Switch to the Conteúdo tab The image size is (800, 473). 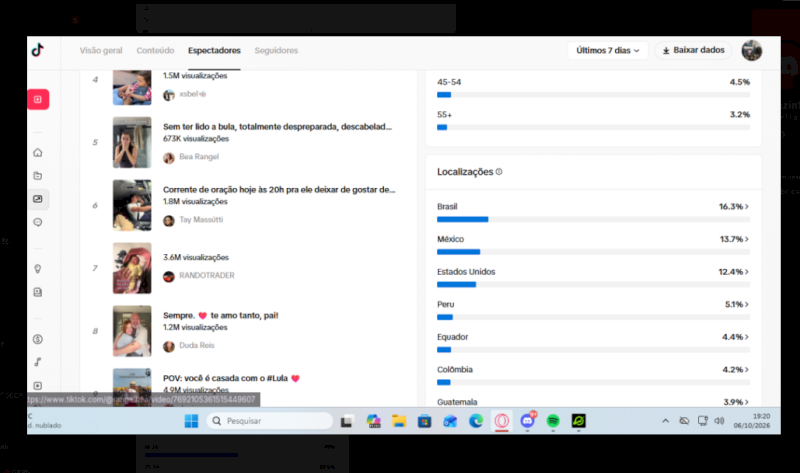[x=155, y=51]
